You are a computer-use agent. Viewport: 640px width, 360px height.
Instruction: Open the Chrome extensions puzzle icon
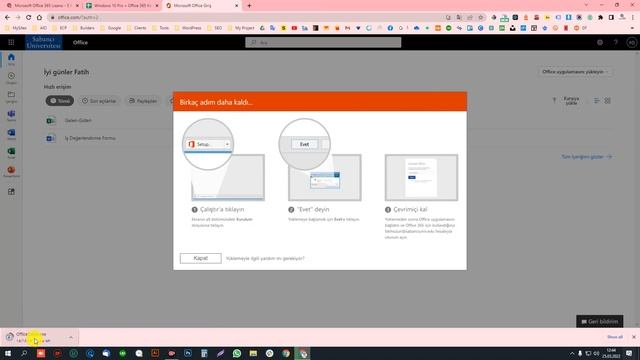point(600,18)
